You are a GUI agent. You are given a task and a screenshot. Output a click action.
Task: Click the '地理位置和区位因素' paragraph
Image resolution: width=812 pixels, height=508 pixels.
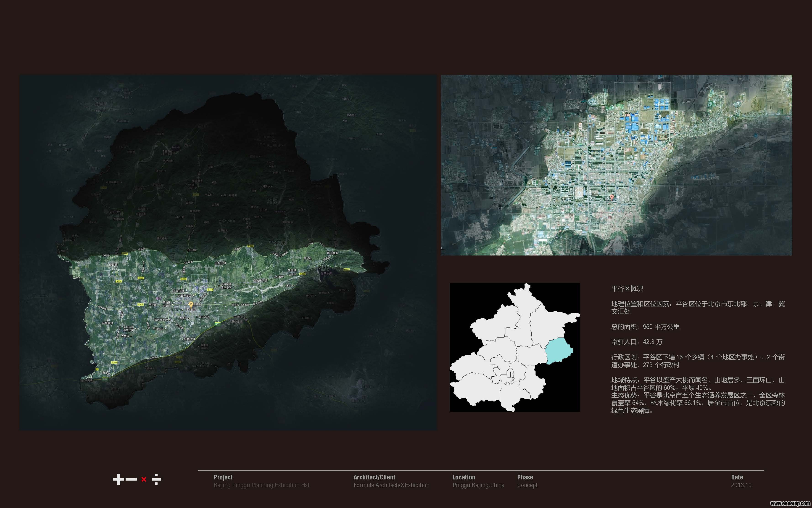click(x=698, y=307)
